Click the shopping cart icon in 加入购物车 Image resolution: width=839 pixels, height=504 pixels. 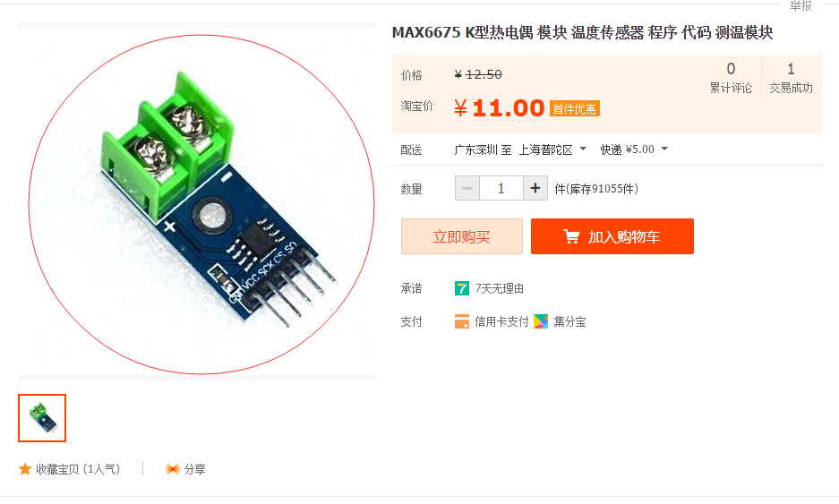coord(571,236)
